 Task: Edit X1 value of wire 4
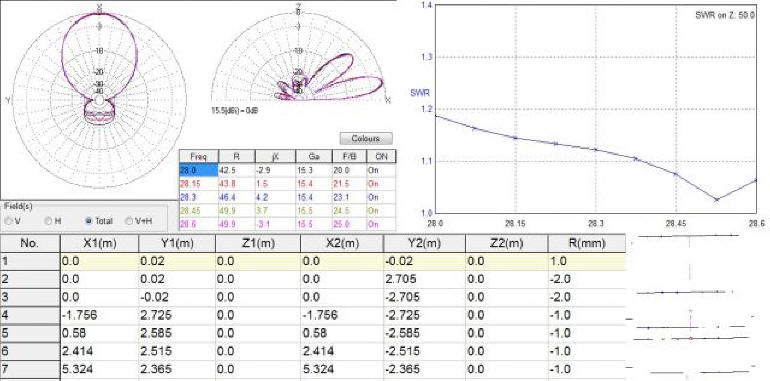(100, 315)
